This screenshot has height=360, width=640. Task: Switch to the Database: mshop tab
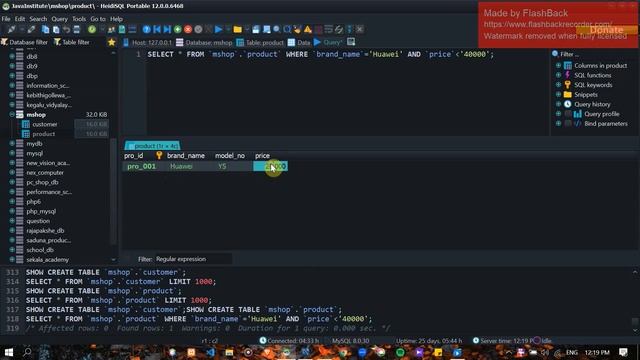[x=204, y=42]
